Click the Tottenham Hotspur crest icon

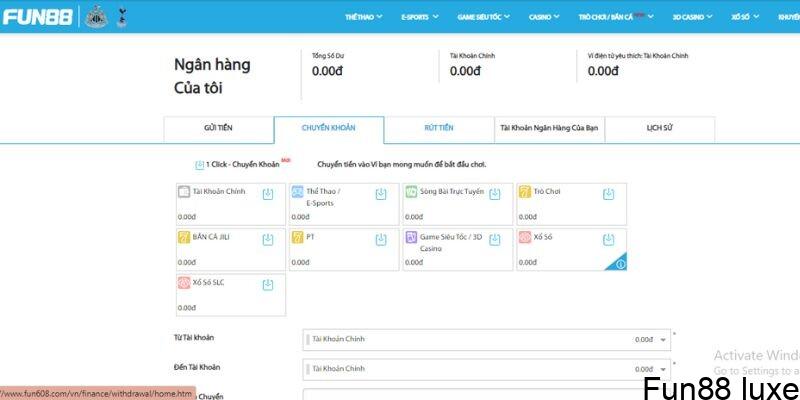click(121, 17)
